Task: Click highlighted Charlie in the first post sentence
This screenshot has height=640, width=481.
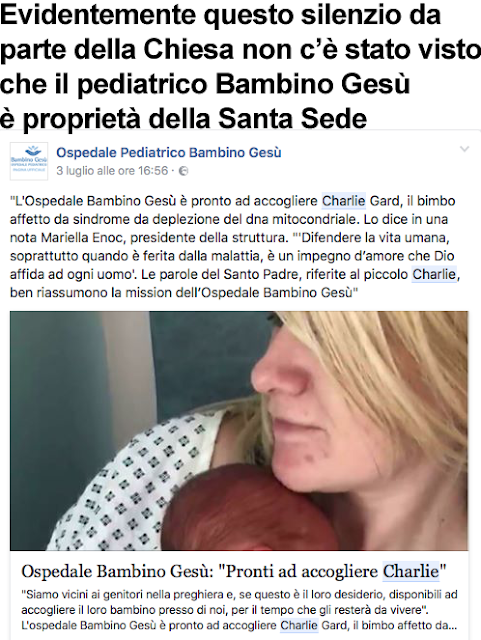Action: [x=344, y=201]
